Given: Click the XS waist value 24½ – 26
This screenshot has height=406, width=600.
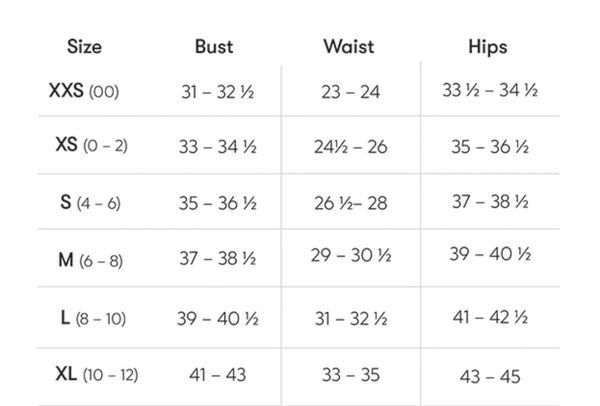Looking at the screenshot, I should pos(351,147).
